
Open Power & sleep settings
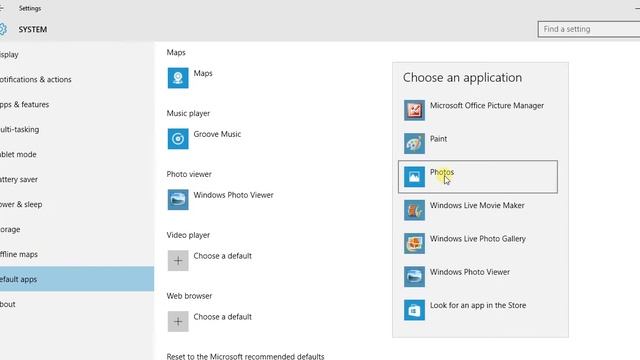[77, 204]
